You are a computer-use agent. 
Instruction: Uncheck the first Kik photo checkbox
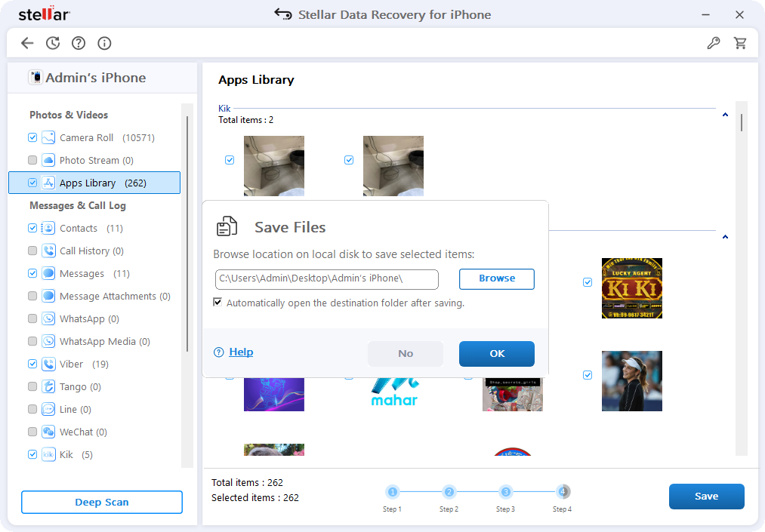click(230, 160)
